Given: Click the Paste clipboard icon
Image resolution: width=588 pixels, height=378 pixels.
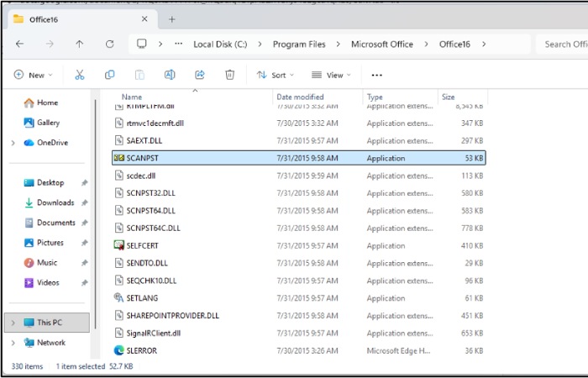Looking at the screenshot, I should tap(139, 75).
